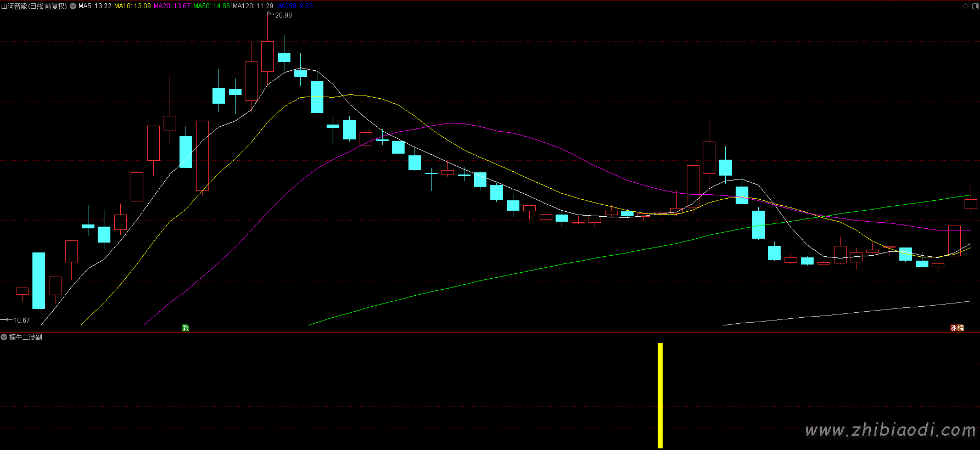Screen dimensions: 980x450
Task: Click the tall red candlestick at the 20.98 peak
Action: [x=267, y=56]
